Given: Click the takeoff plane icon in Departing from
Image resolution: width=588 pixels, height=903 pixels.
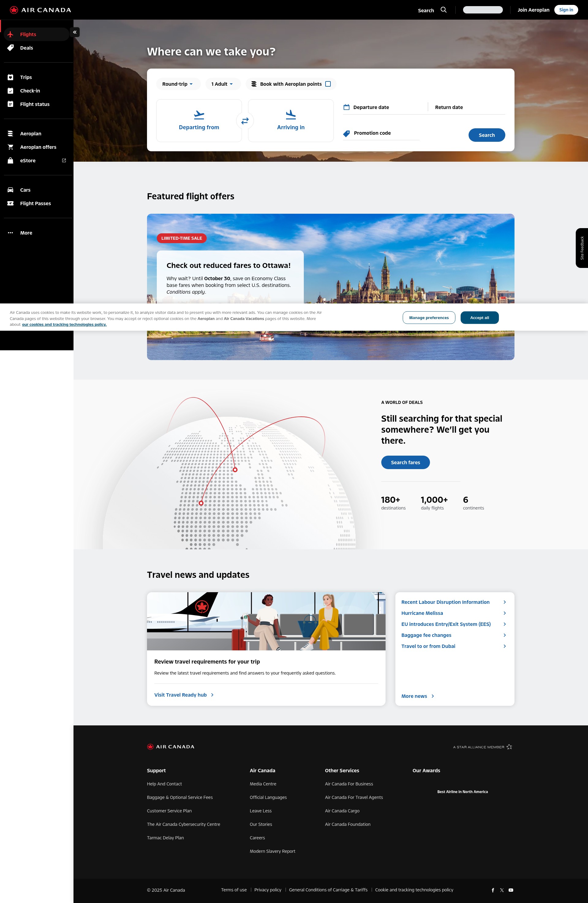Looking at the screenshot, I should click(x=199, y=115).
